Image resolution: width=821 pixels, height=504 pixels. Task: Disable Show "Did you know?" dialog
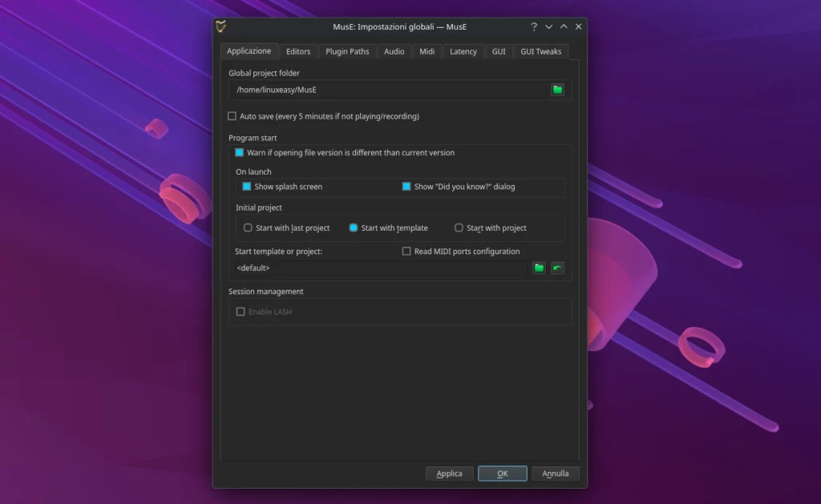tap(406, 187)
